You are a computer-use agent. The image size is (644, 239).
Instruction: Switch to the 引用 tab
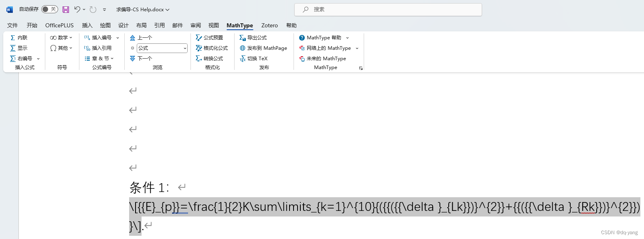tap(160, 25)
